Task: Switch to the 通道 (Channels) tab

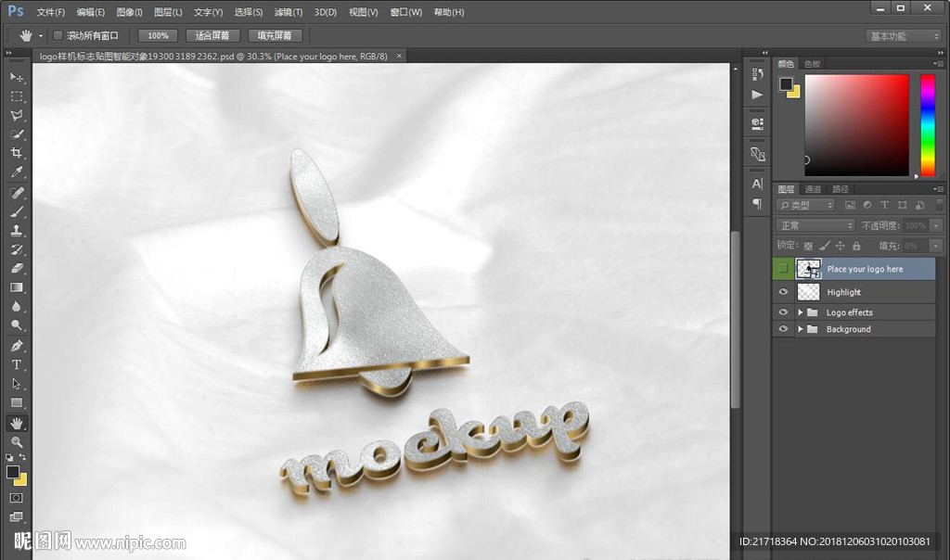Action: pos(812,189)
